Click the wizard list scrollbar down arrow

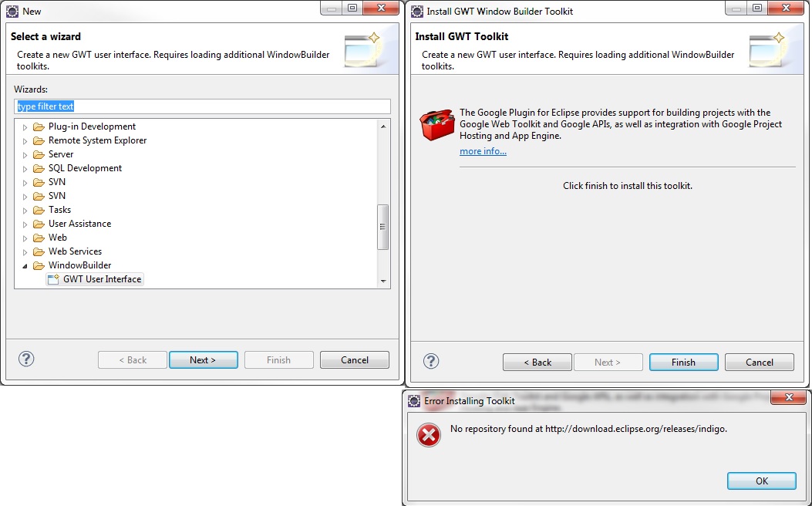tap(383, 282)
